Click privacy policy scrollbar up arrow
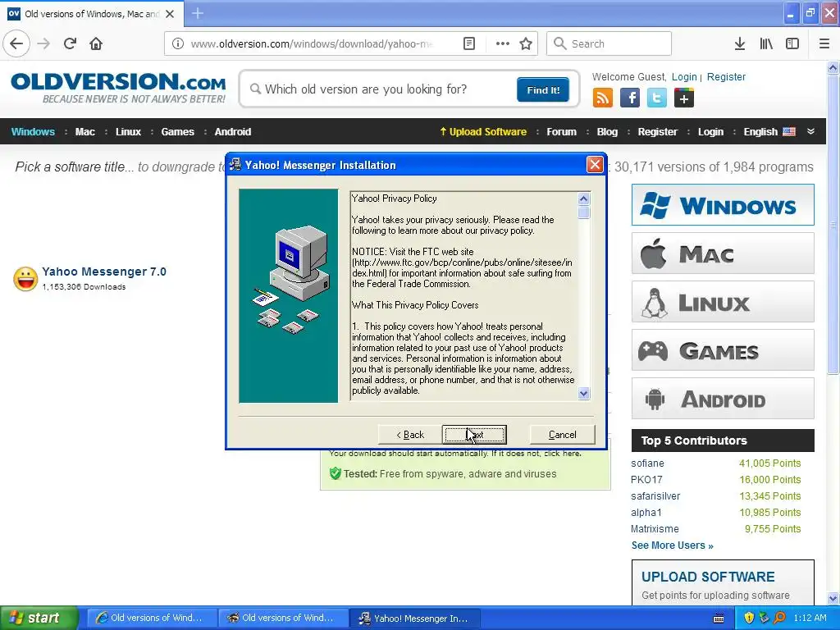This screenshot has height=630, width=840. coord(584,199)
